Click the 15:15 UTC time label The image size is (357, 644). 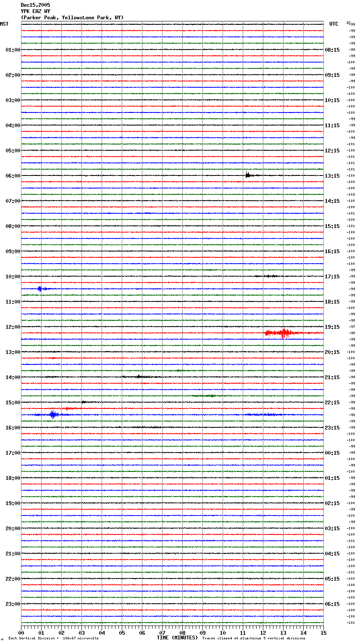[332, 226]
